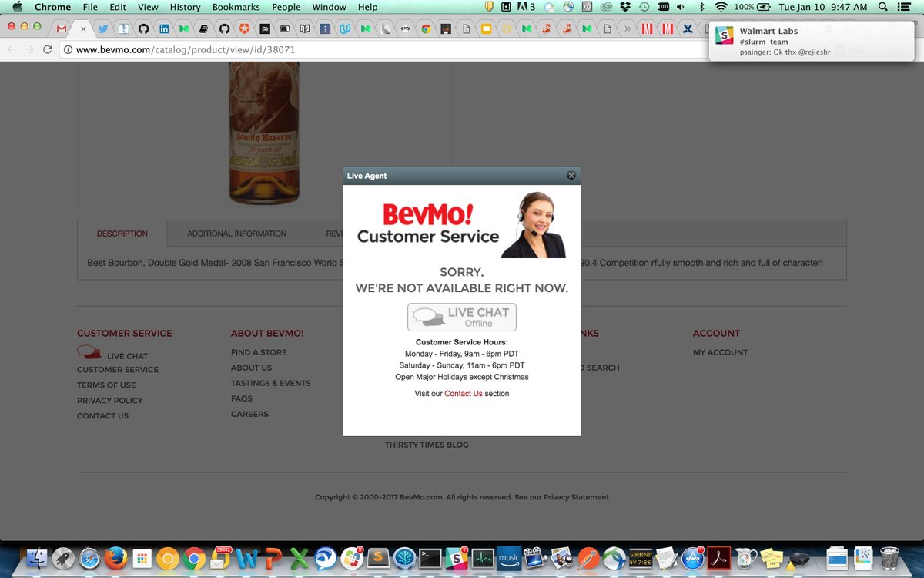
Task: Go forward using the browser forward arrow
Action: [29, 49]
